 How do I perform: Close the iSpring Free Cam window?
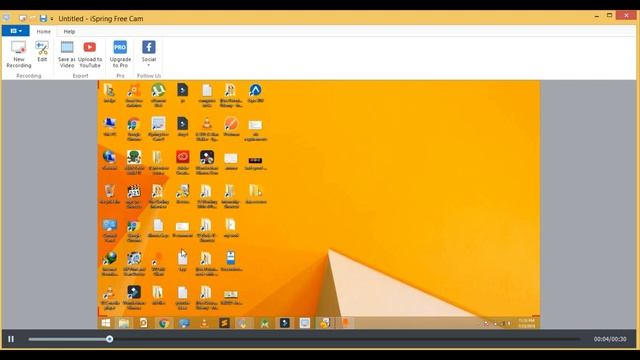point(627,16)
